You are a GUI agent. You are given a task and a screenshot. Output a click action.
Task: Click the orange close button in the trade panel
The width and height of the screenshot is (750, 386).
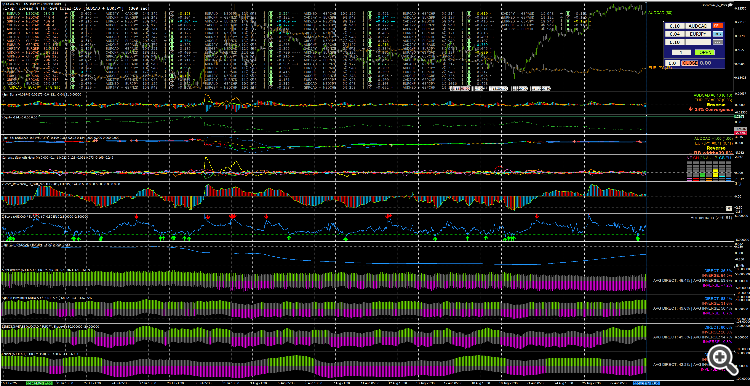pyautogui.click(x=690, y=63)
